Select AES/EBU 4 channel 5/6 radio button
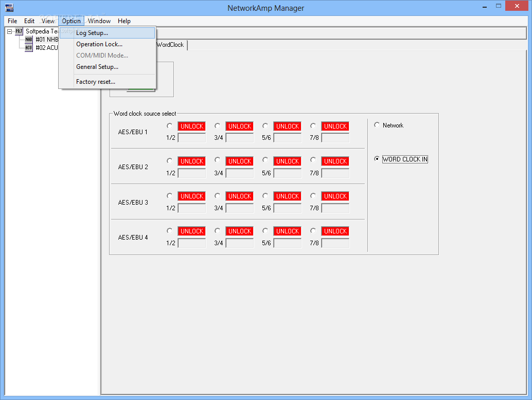The width and height of the screenshot is (532, 400). coord(265,230)
